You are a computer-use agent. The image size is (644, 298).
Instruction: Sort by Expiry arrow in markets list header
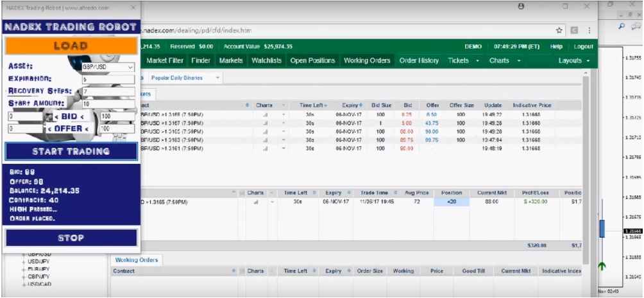361,105
